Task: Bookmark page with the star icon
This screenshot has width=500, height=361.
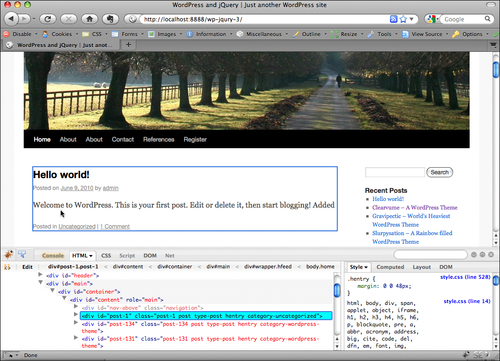Action: (x=403, y=19)
